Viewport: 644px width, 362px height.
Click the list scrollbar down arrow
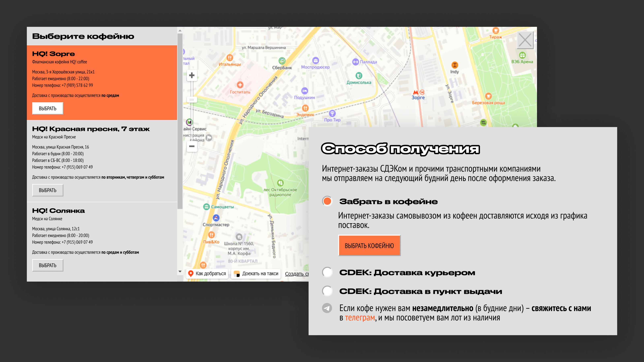point(180,271)
